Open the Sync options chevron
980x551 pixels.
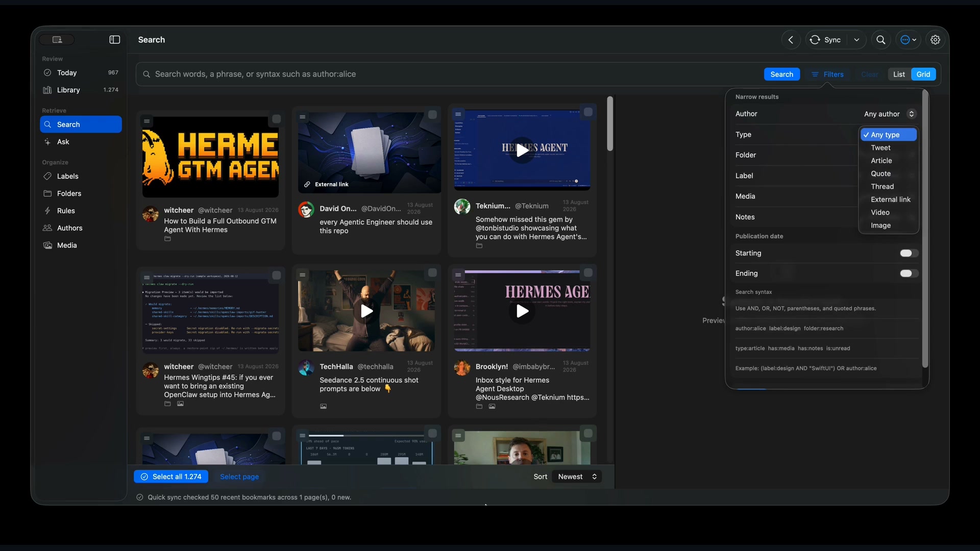pos(856,40)
